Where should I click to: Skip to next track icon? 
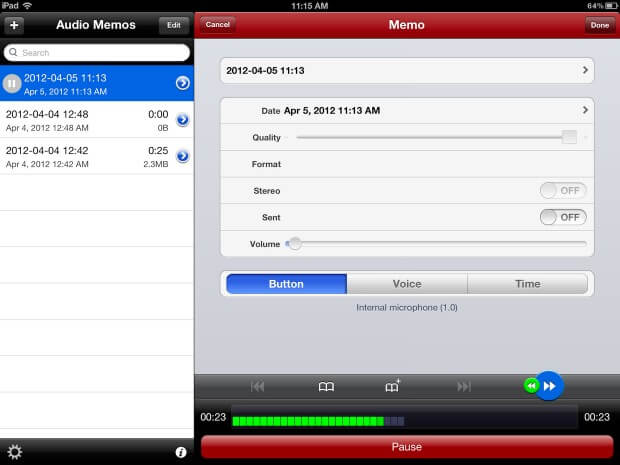point(464,386)
